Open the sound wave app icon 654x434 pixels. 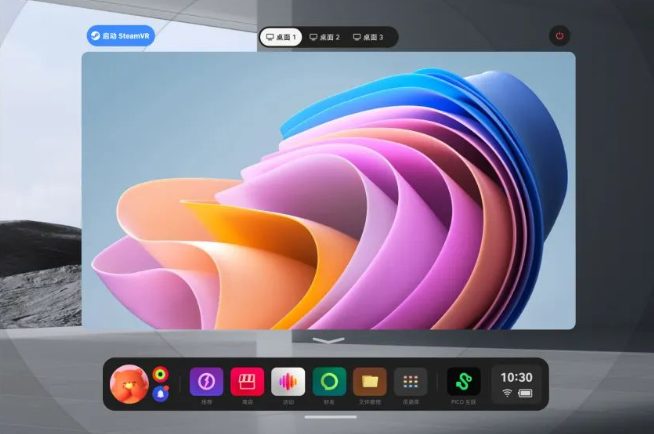click(x=288, y=381)
